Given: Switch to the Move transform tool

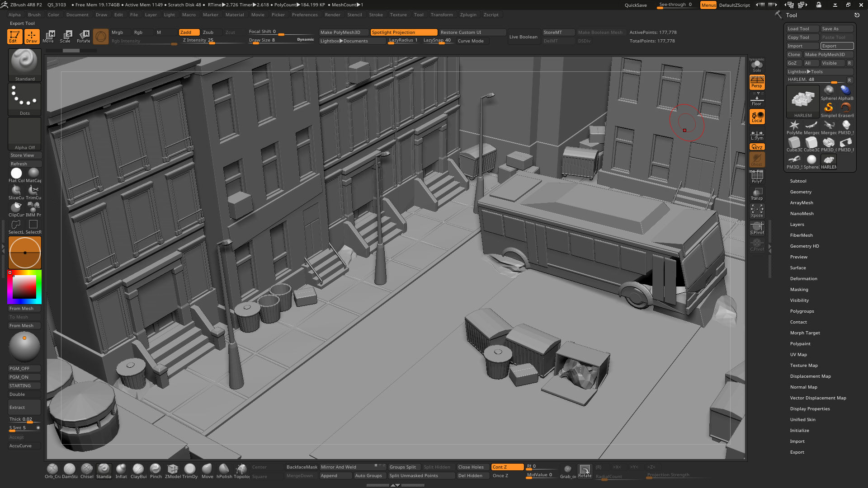Looking at the screenshot, I should 49,37.
